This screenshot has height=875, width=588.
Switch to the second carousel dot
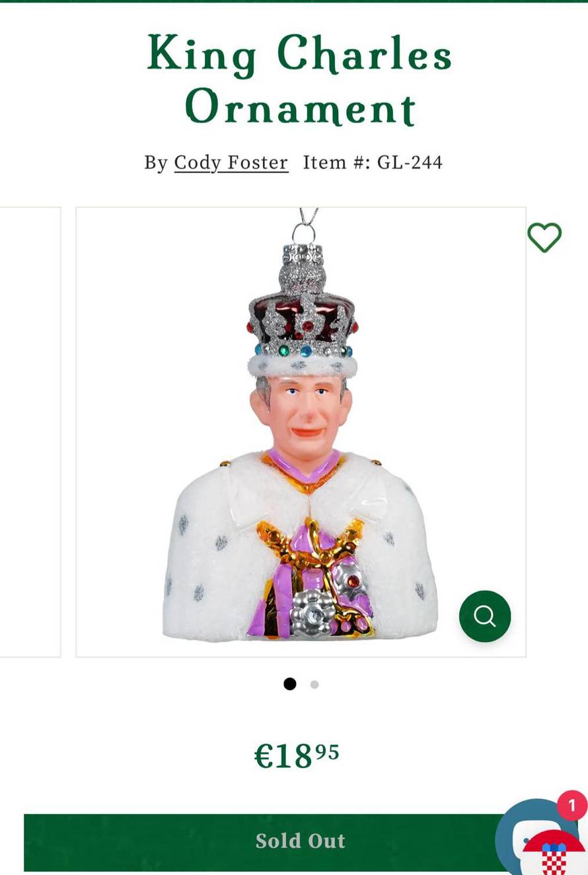pos(314,684)
